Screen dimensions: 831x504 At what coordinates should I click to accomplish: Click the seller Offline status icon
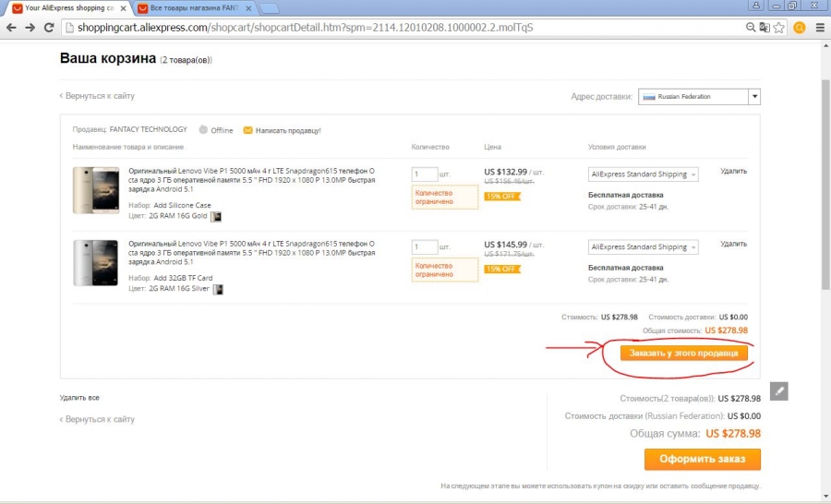click(203, 130)
